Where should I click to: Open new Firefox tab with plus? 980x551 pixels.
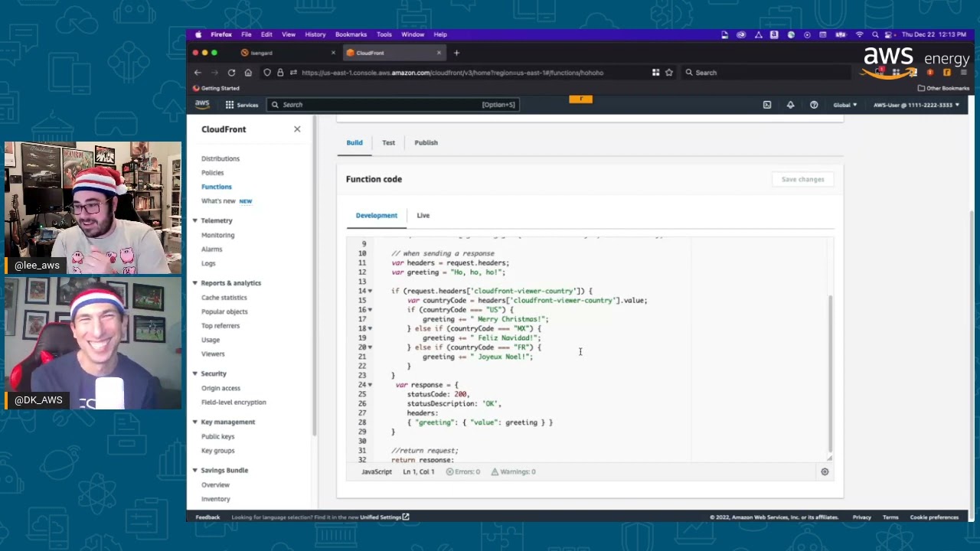[456, 53]
